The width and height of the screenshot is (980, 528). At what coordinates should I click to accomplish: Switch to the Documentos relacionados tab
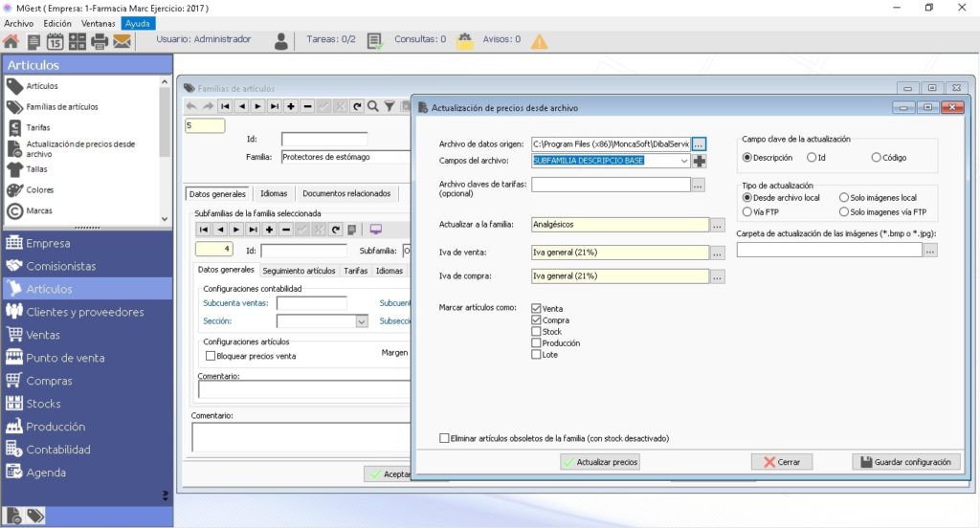346,194
